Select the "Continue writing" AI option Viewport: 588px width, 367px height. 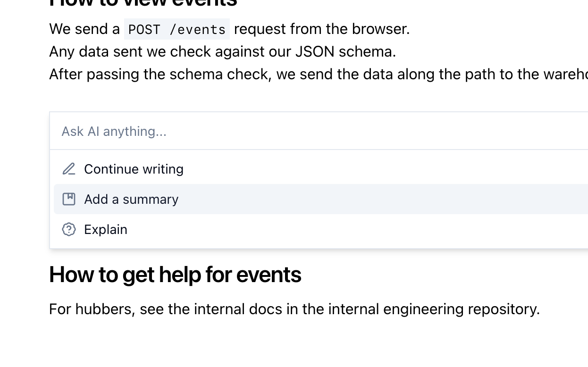[x=134, y=169]
